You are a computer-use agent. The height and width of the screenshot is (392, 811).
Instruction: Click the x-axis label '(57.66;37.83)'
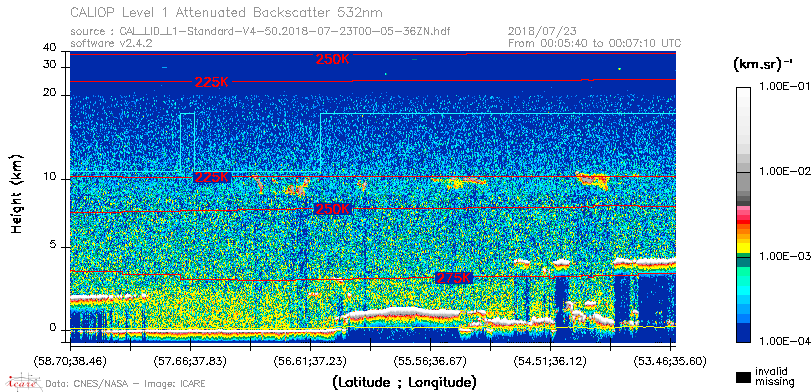[x=190, y=361]
